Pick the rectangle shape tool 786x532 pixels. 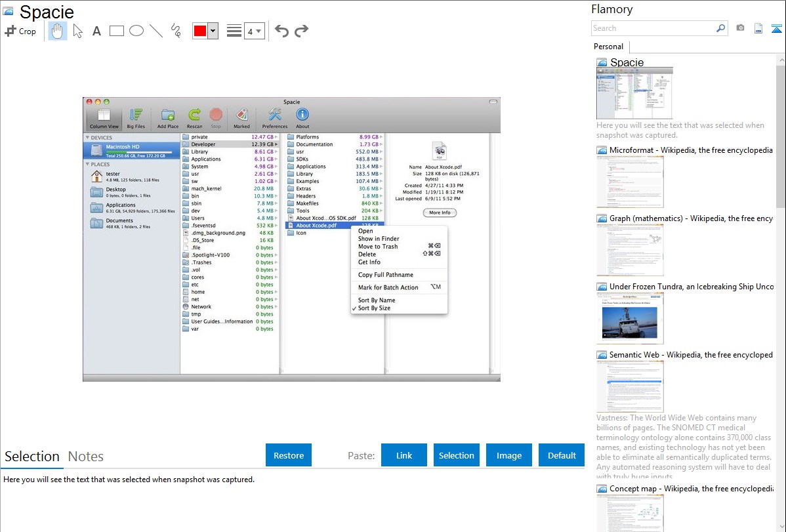pyautogui.click(x=117, y=31)
